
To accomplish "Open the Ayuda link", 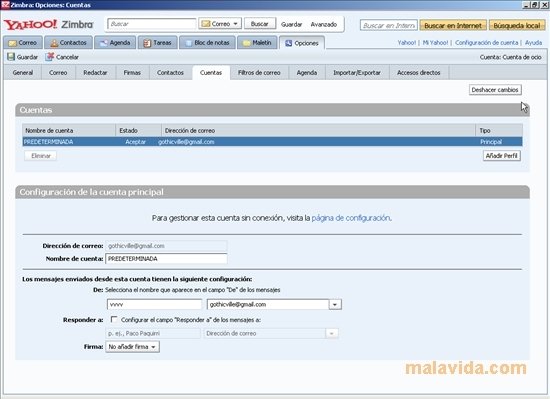I will click(x=533, y=42).
